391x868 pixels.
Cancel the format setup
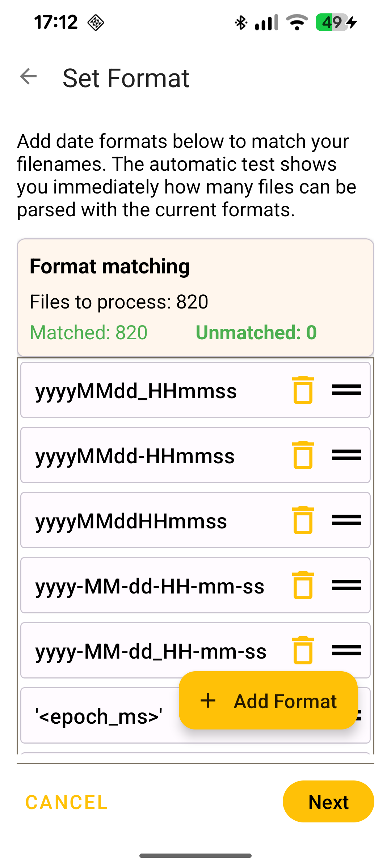coord(67,802)
